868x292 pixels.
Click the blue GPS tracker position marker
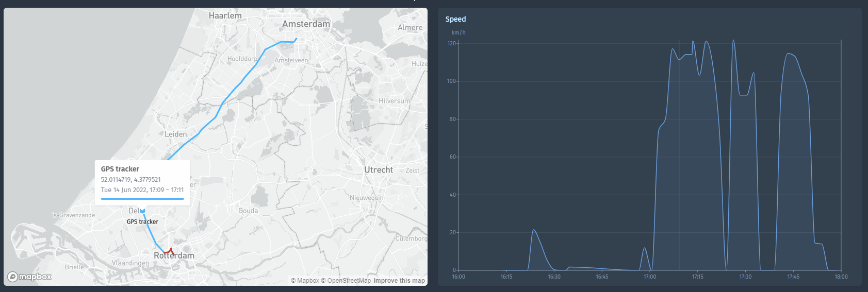click(142, 210)
